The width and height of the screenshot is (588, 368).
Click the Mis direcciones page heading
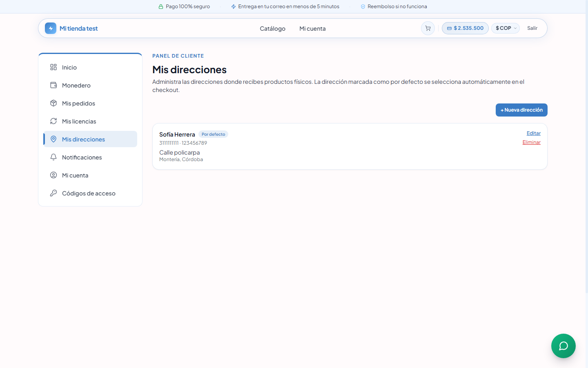(x=189, y=70)
